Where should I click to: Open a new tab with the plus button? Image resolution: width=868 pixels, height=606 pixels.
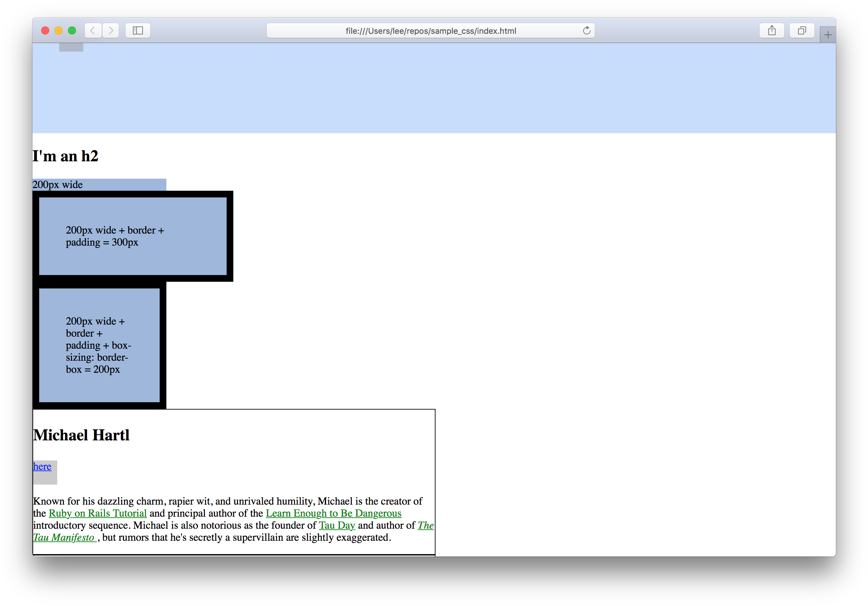[x=828, y=35]
